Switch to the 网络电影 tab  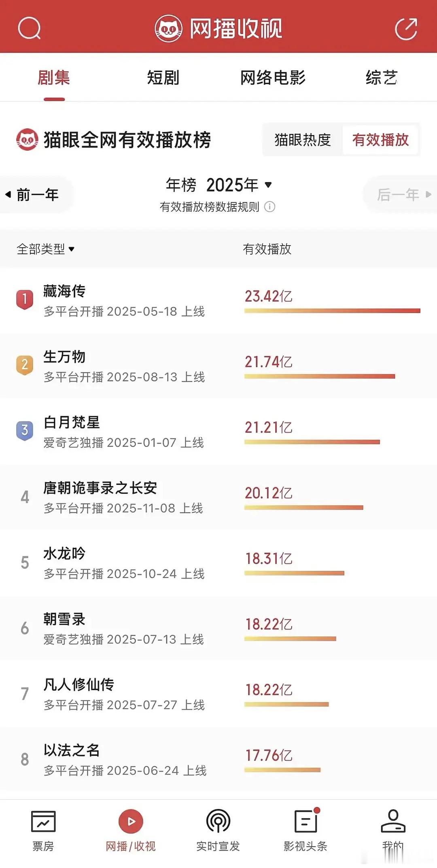[273, 77]
